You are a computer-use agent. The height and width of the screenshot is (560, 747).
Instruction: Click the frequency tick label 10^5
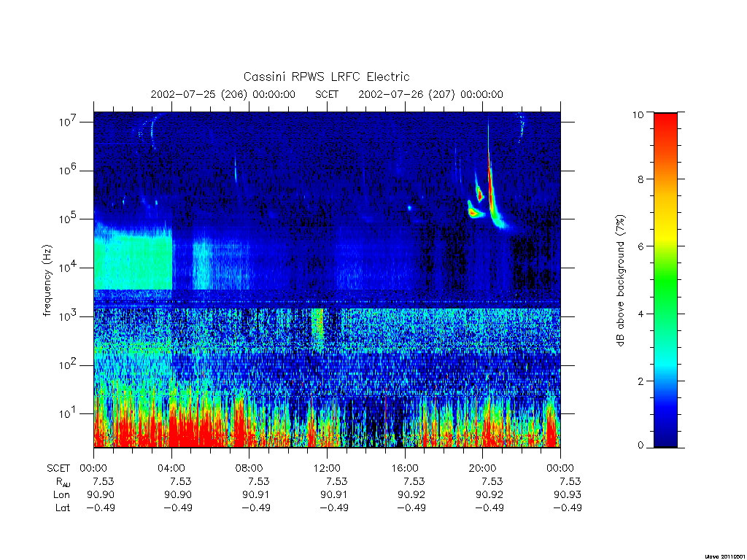click(x=69, y=218)
